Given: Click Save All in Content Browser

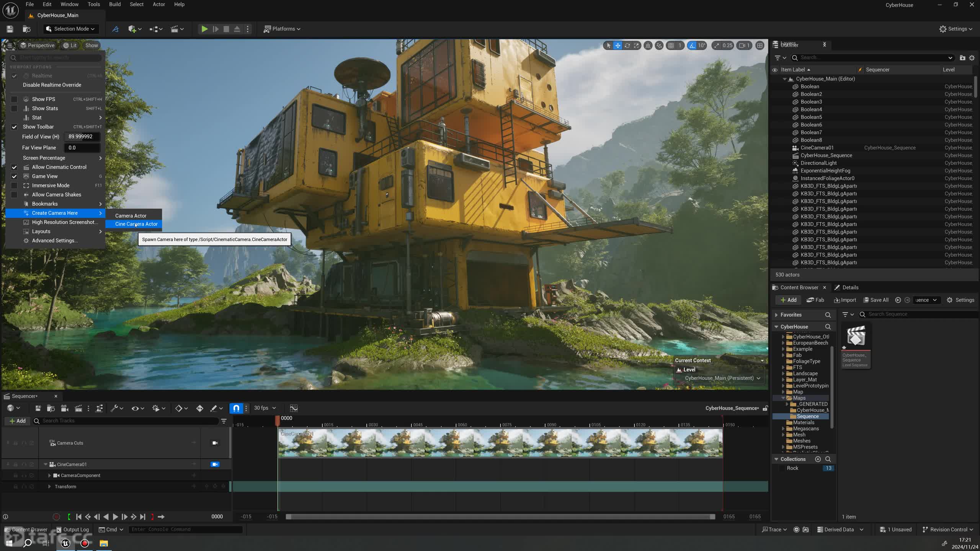Looking at the screenshot, I should tap(876, 300).
